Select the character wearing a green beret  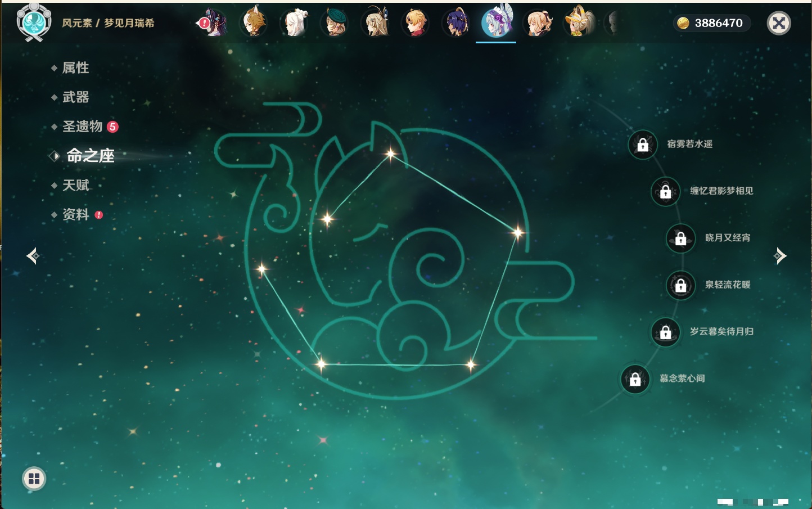pos(335,23)
